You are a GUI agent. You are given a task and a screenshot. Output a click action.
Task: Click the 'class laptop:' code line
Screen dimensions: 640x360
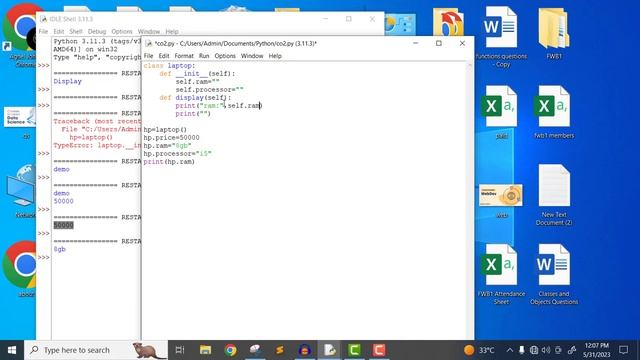tap(169, 66)
